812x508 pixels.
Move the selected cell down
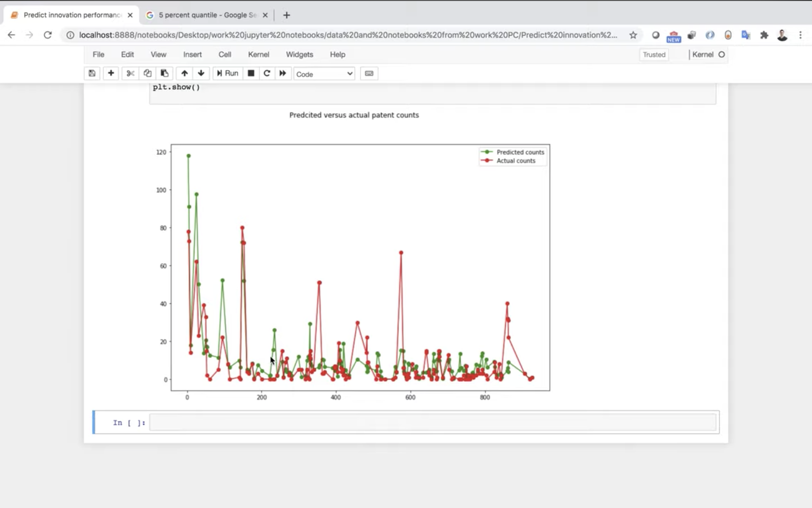point(201,73)
